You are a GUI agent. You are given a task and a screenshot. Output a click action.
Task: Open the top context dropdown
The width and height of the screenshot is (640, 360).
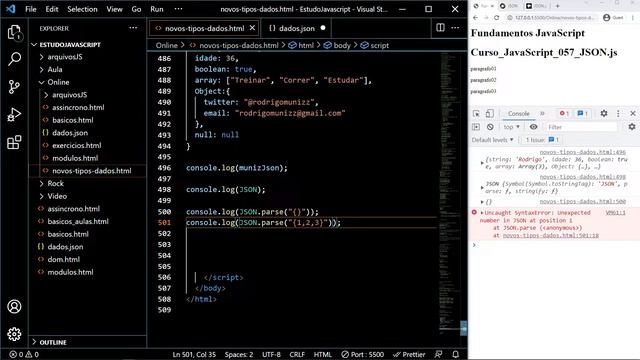tap(511, 127)
